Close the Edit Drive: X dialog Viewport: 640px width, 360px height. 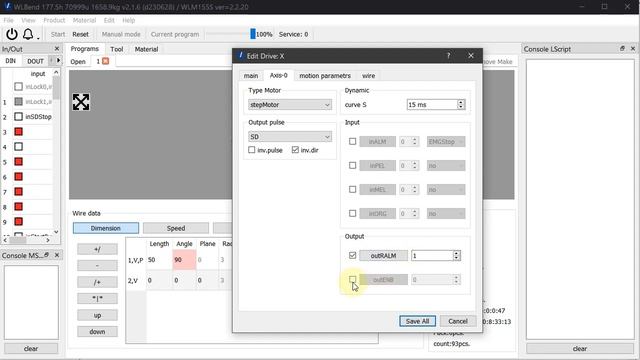pyautogui.click(x=471, y=56)
